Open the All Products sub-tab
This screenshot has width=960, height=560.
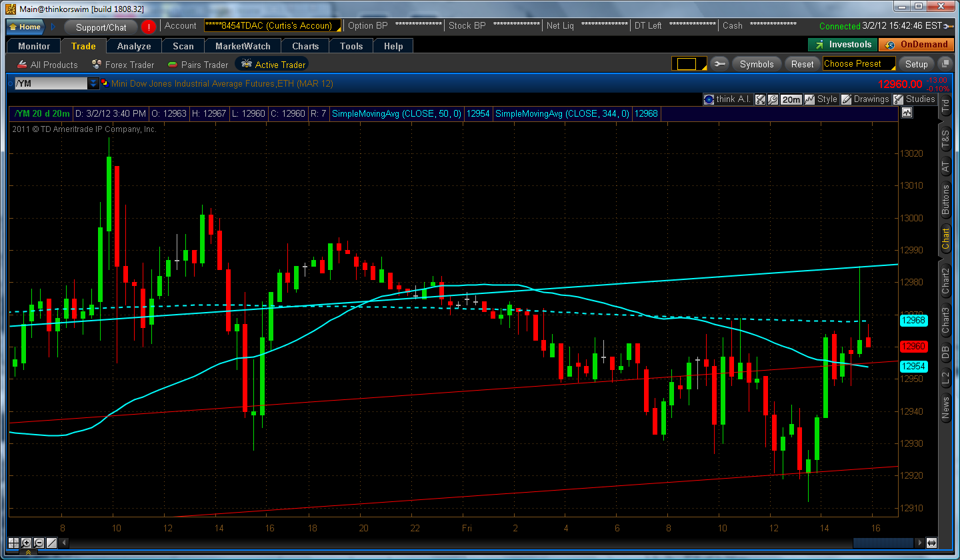[47, 65]
